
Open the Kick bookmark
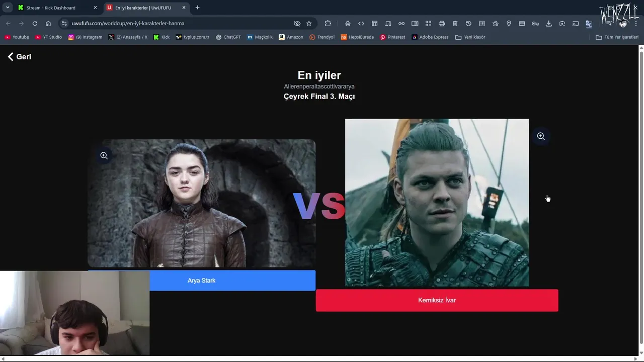162,37
